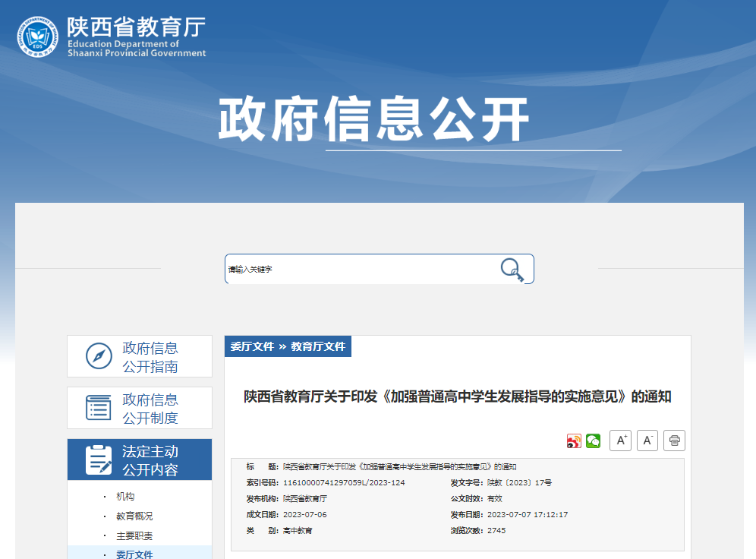The image size is (756, 559).
Task: Click the 政府信息公开 banner heading
Action: pos(373,119)
